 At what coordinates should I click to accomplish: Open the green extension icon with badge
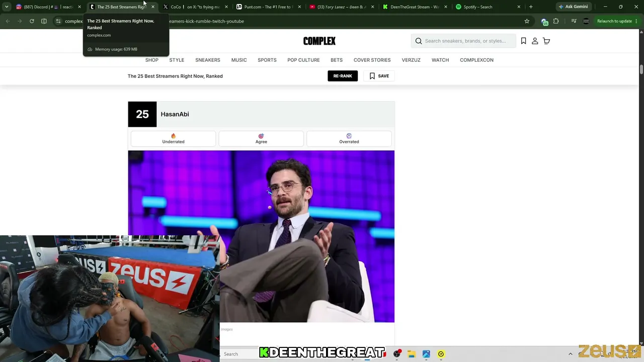(x=544, y=21)
